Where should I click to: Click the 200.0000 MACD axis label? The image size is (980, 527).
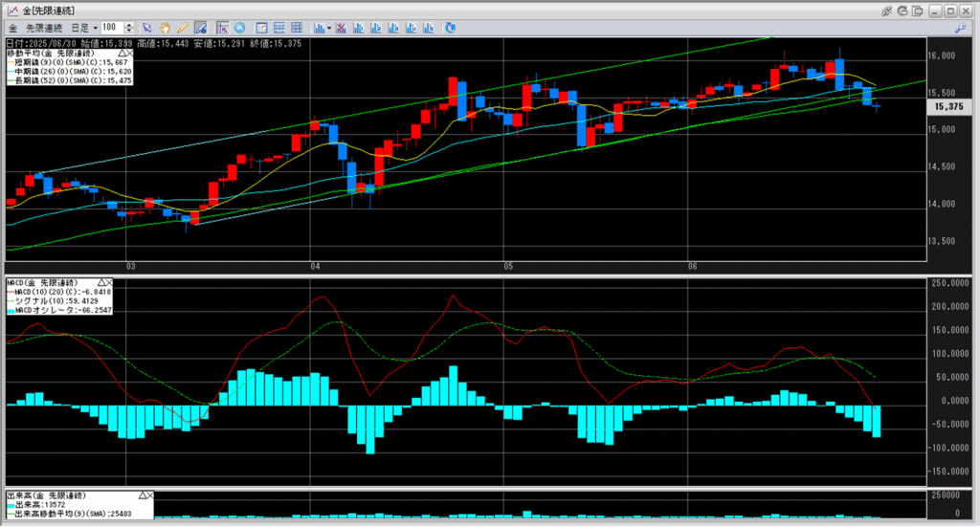pos(950,307)
